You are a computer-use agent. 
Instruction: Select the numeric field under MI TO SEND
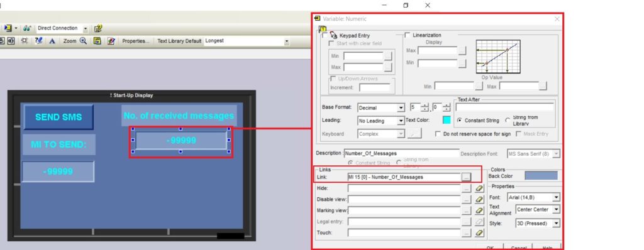point(58,171)
